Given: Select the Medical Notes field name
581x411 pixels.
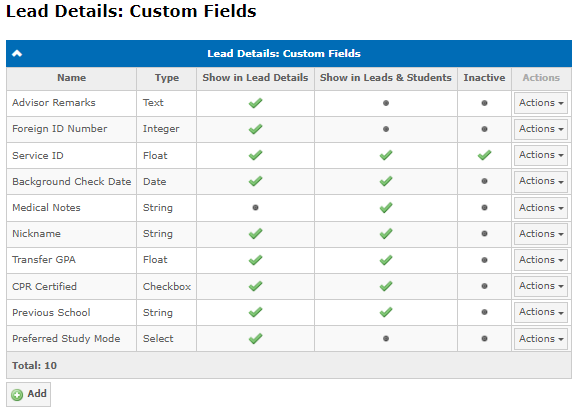Looking at the screenshot, I should (46, 208).
